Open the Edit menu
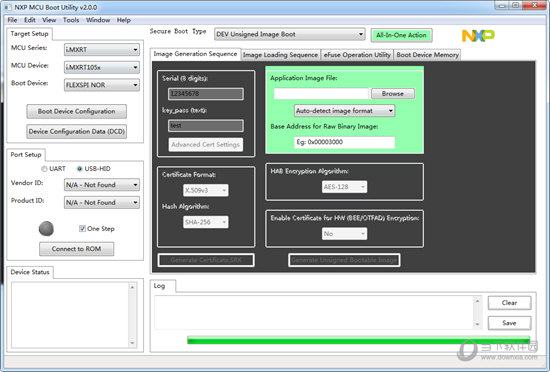 [30, 20]
